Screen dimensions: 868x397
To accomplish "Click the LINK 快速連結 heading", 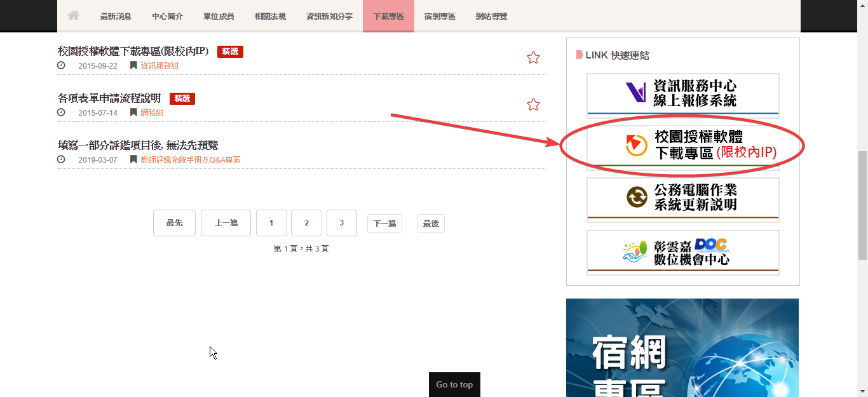I will (617, 55).
